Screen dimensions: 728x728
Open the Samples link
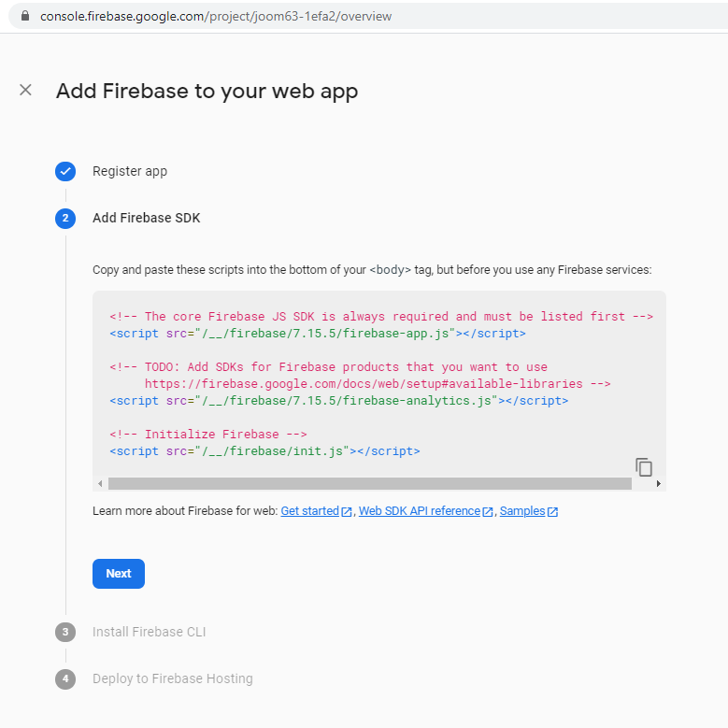click(522, 511)
